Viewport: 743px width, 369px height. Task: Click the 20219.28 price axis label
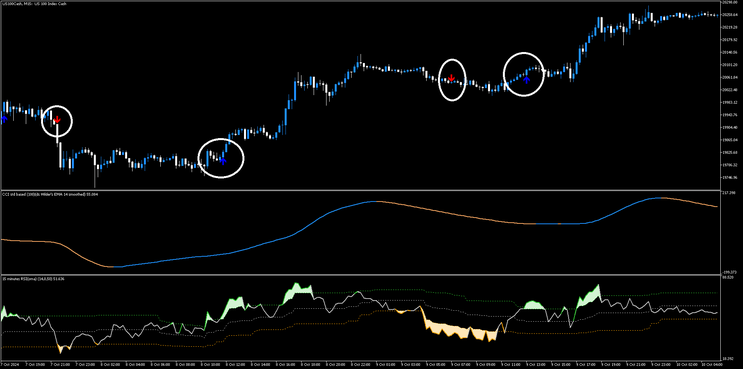coord(730,27)
